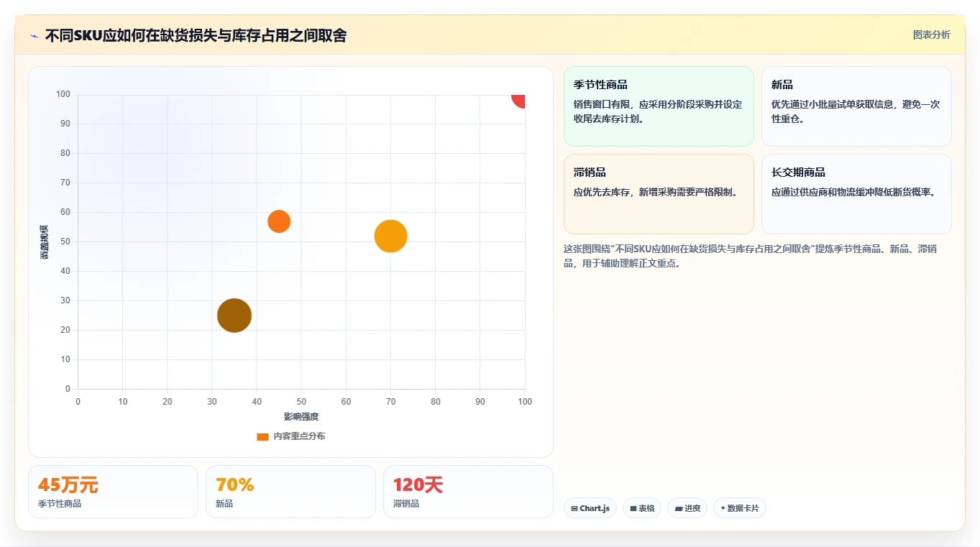Open the 长交期商品 info card
The height and width of the screenshot is (547, 980).
click(x=856, y=194)
